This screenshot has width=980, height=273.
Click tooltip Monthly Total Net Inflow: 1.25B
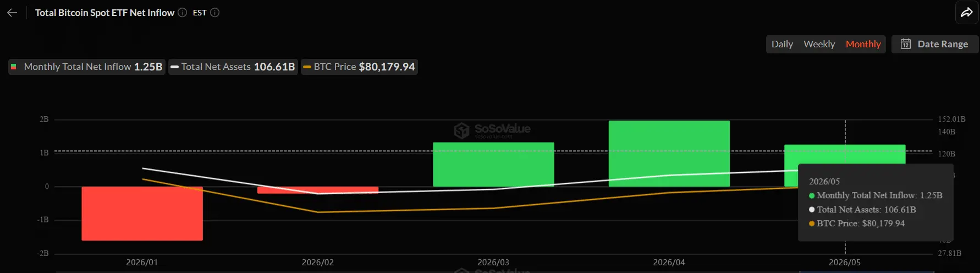876,195
